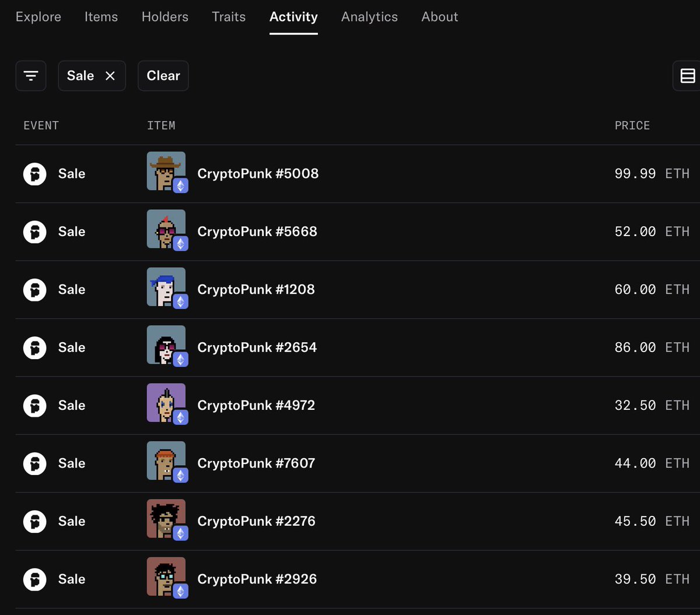Screen dimensions: 700x615
Task: Open the Items tab
Action: (101, 17)
